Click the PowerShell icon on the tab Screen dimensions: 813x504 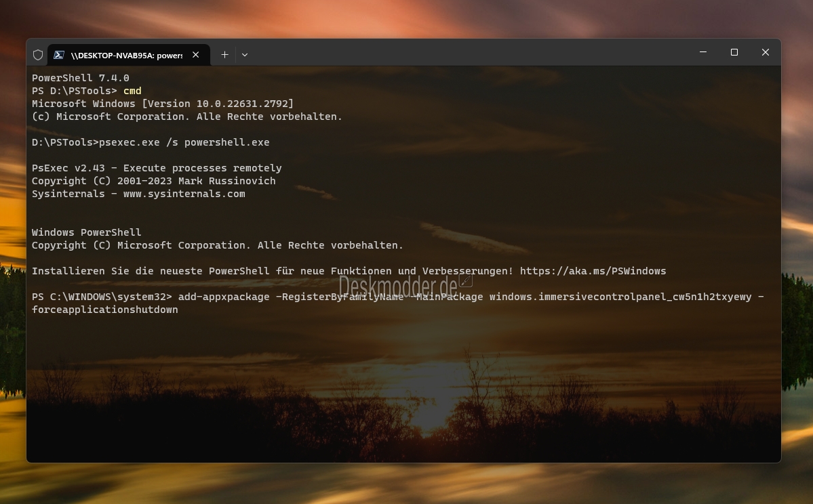[x=59, y=55]
